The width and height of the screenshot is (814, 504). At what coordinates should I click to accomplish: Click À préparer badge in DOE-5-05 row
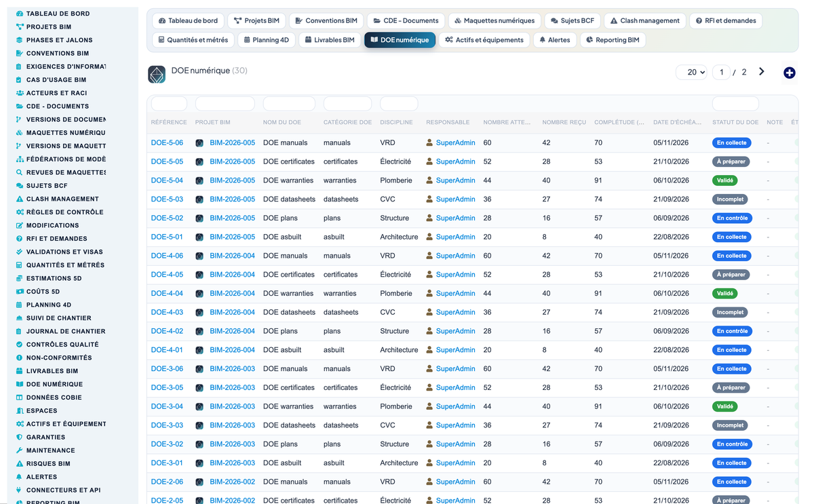pyautogui.click(x=731, y=161)
